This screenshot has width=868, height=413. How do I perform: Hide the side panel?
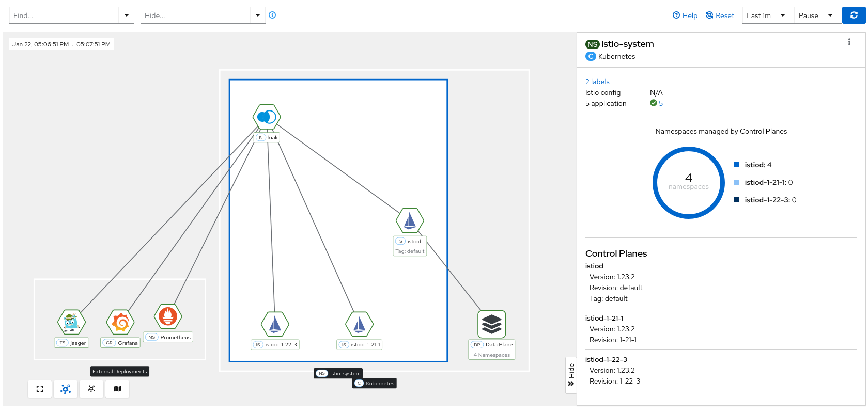(x=571, y=375)
